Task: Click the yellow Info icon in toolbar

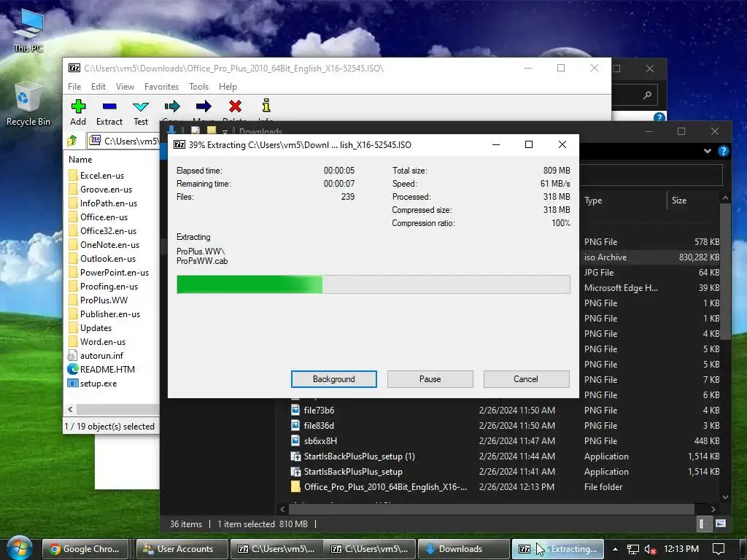Action: point(266,105)
